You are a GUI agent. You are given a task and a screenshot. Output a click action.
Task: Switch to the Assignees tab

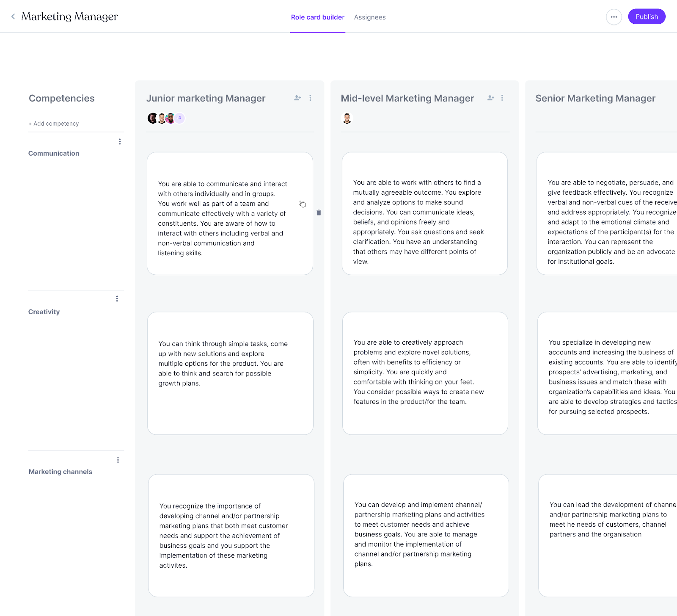(x=369, y=17)
